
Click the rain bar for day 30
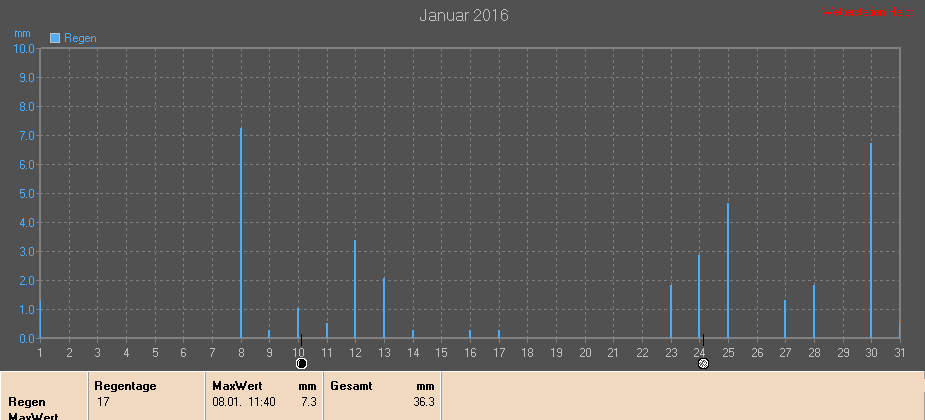[x=871, y=240]
